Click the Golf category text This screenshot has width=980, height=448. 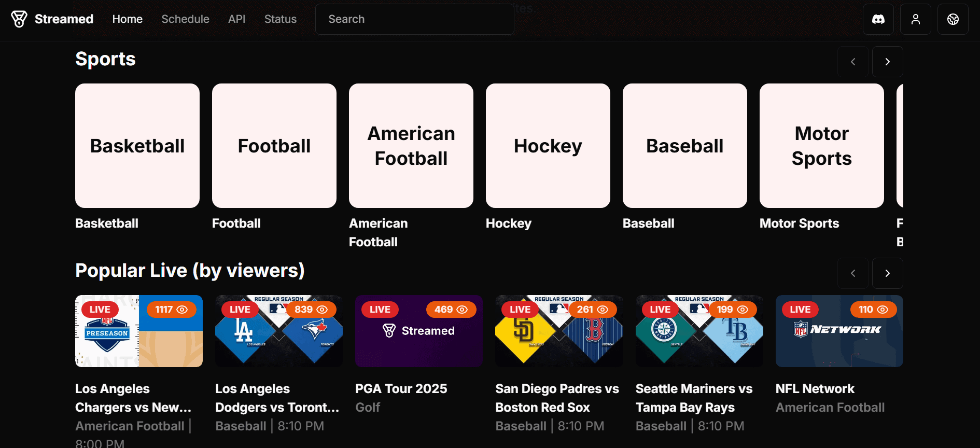(x=368, y=408)
